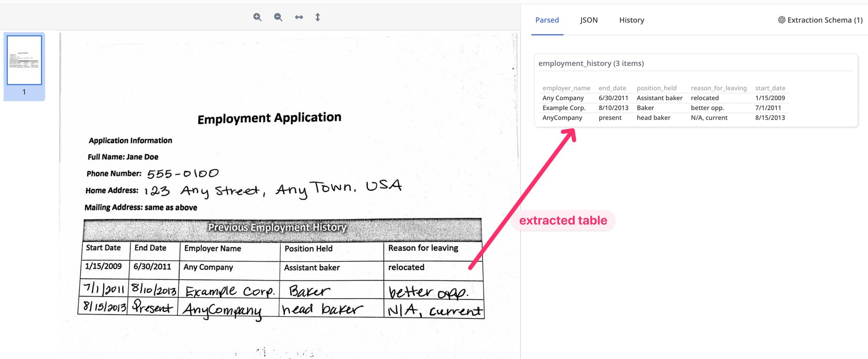
Task: Click the reason_for_leaving column header
Action: 718,88
